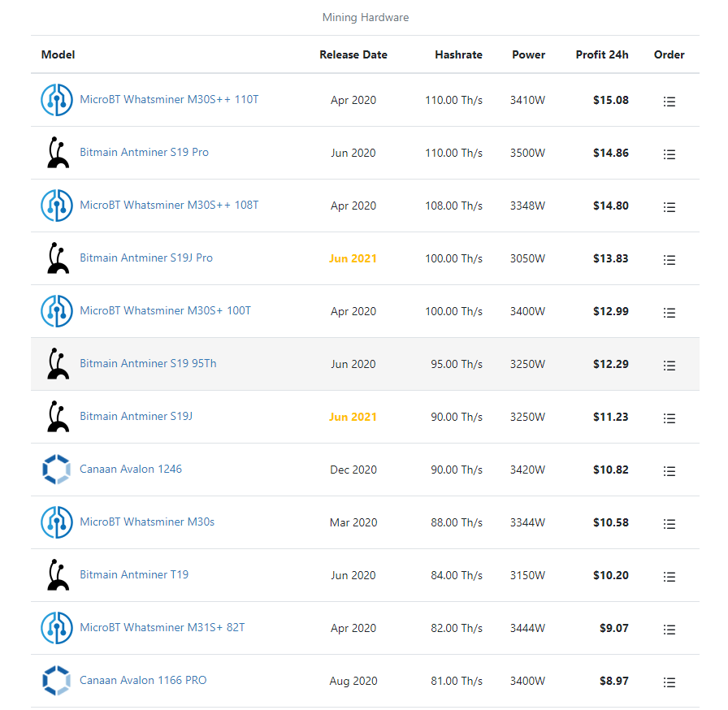
Task: Click the 3444W power value
Action: point(527,628)
